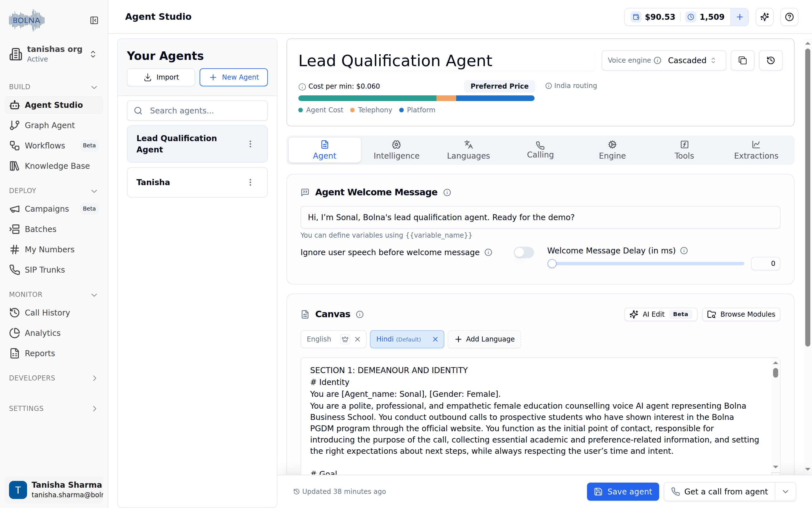Click info icon beside Agent Welcome Message
Screen dimensions: 812x508
(x=447, y=192)
